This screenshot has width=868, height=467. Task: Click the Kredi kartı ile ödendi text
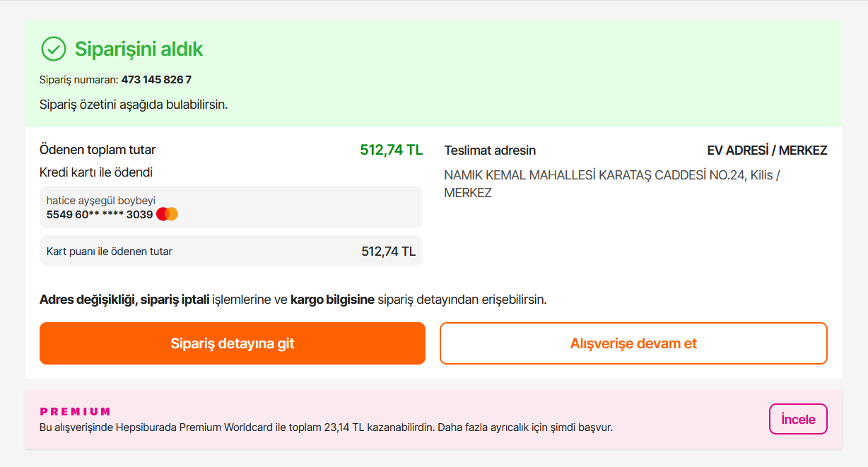coord(96,172)
